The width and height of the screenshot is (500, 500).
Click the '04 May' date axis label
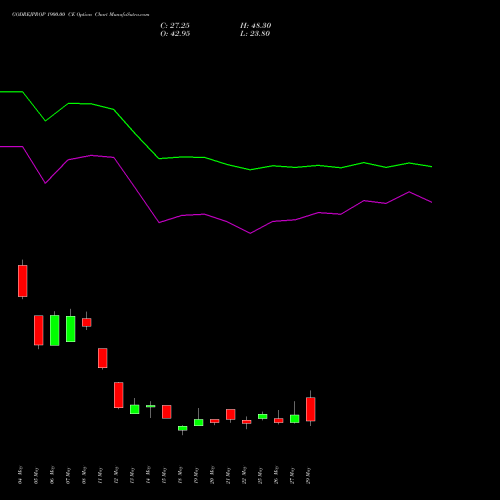click(x=20, y=475)
